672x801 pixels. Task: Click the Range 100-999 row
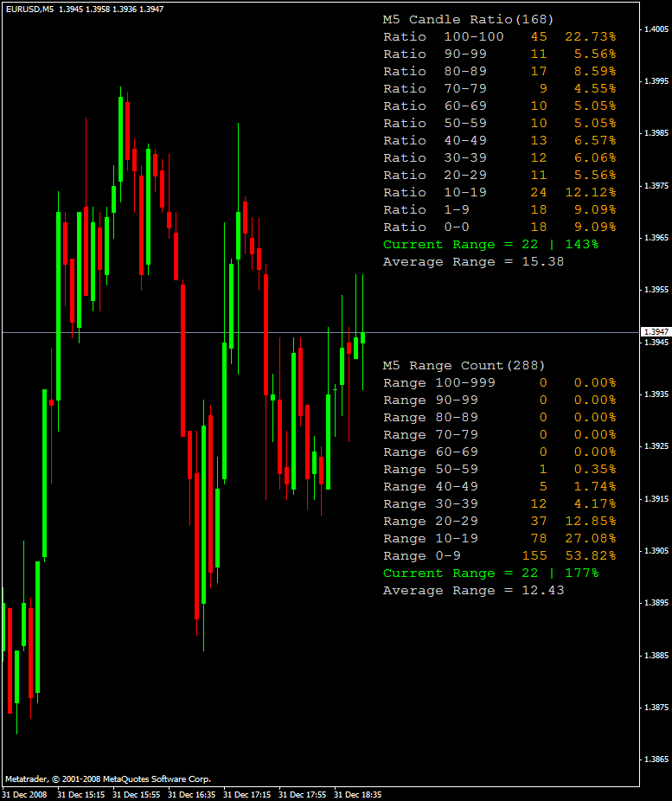tap(499, 383)
